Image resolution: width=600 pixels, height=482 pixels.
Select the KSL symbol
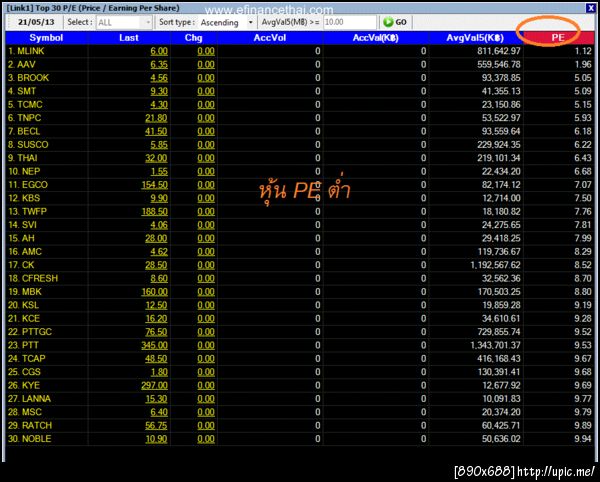coord(31,305)
